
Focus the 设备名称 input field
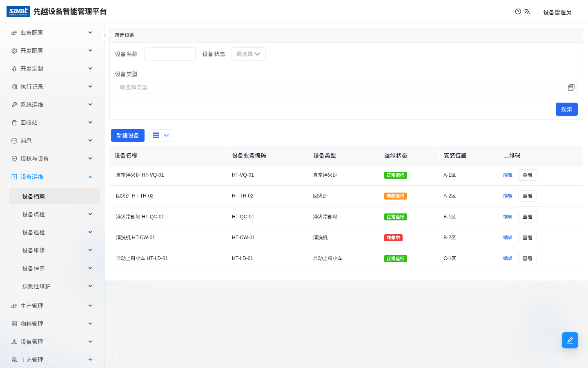[x=170, y=54]
